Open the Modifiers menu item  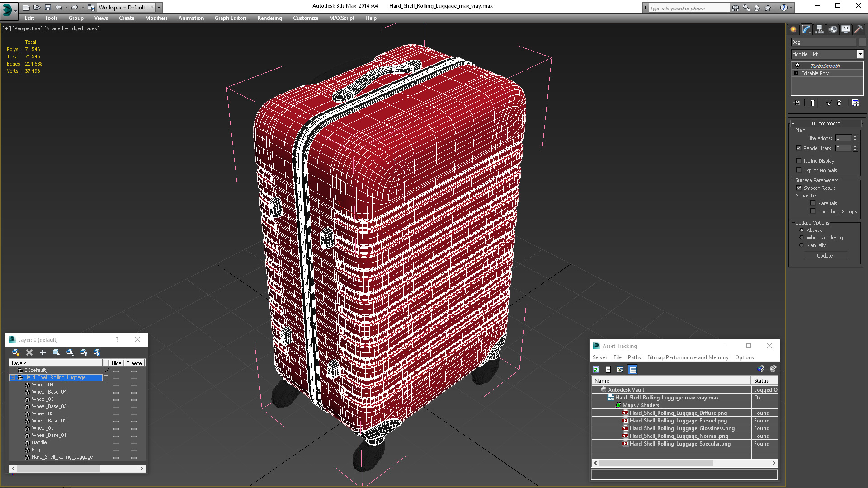156,18
